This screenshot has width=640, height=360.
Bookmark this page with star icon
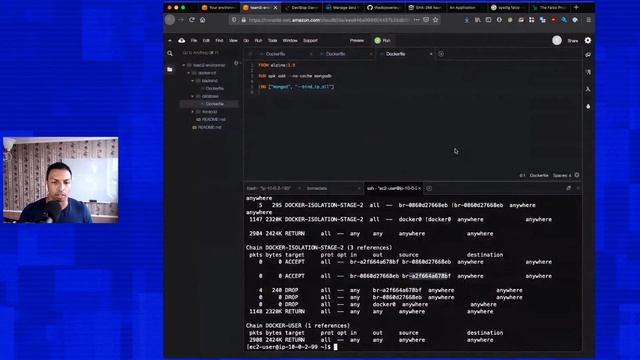point(436,20)
